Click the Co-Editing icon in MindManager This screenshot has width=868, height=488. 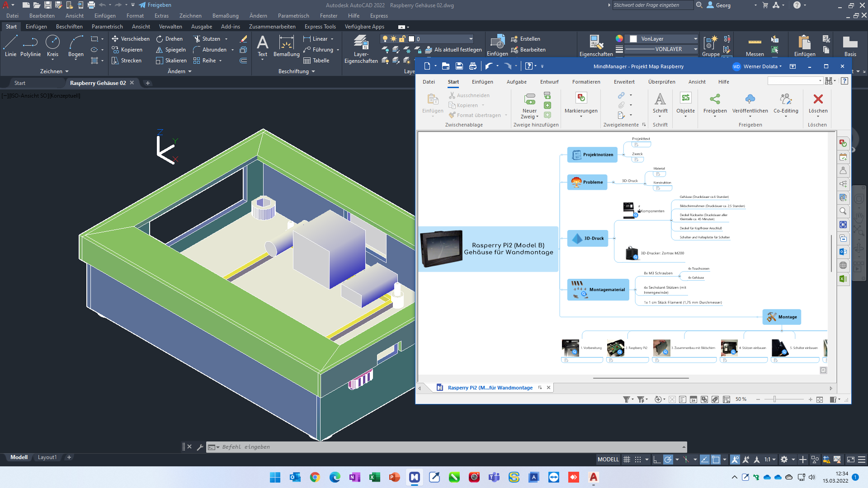click(786, 99)
